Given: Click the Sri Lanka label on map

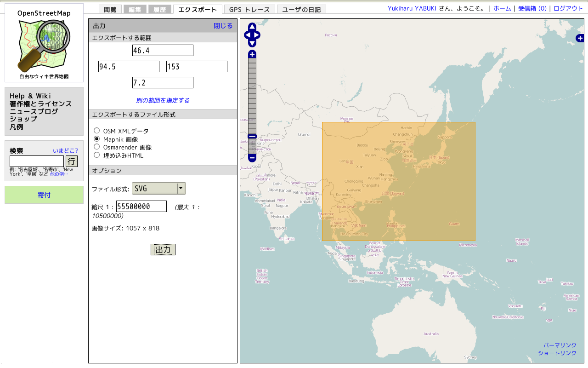Looking at the screenshot, I should coord(287,239).
